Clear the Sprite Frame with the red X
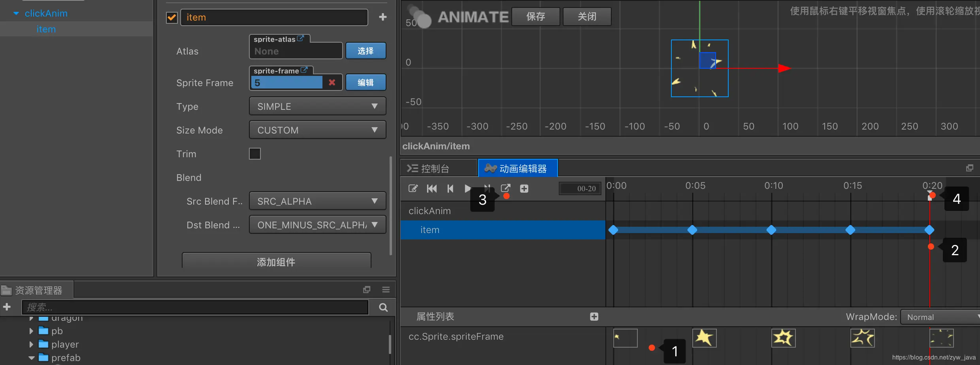This screenshot has width=980, height=365. [332, 83]
